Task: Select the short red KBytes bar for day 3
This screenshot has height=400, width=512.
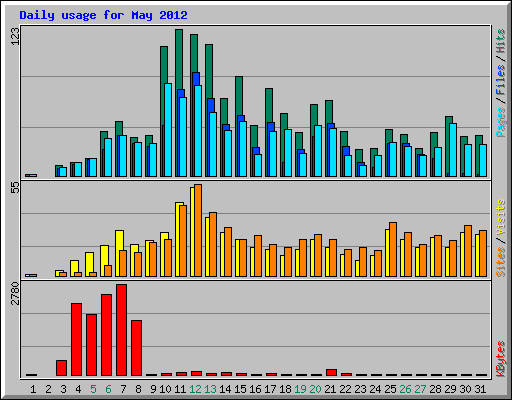Action: (61, 368)
